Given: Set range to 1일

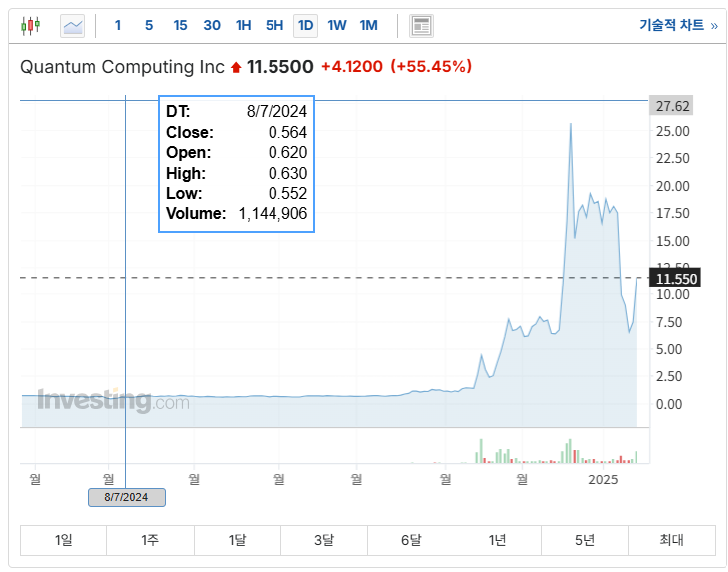Looking at the screenshot, I should click(x=64, y=540).
